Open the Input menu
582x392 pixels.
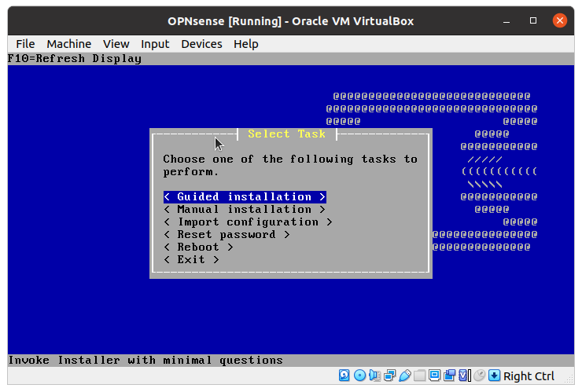(155, 44)
